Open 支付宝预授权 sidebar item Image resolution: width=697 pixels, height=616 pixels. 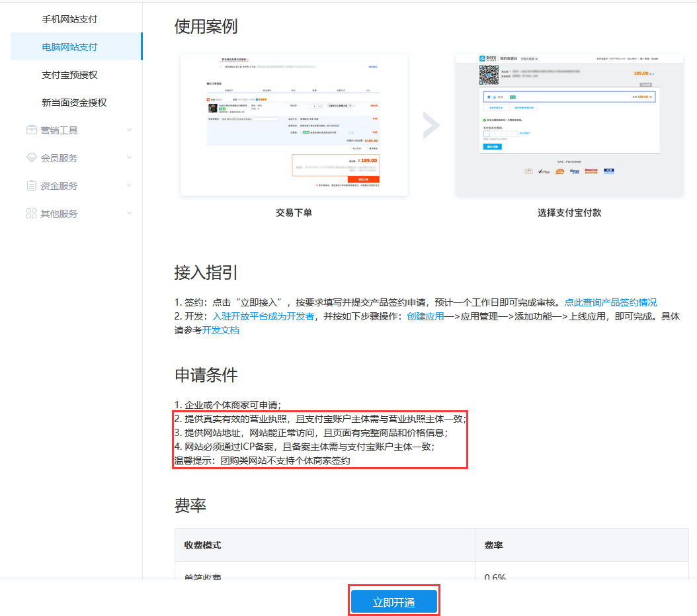click(x=69, y=75)
